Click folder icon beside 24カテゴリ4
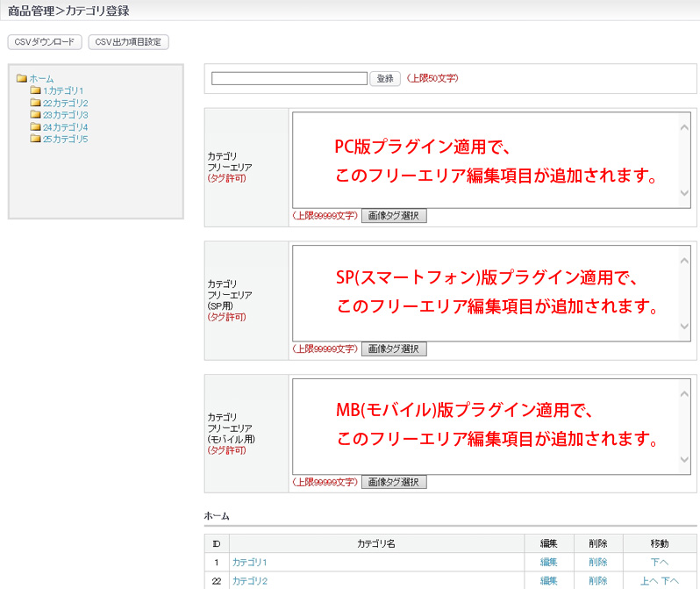 (35, 127)
